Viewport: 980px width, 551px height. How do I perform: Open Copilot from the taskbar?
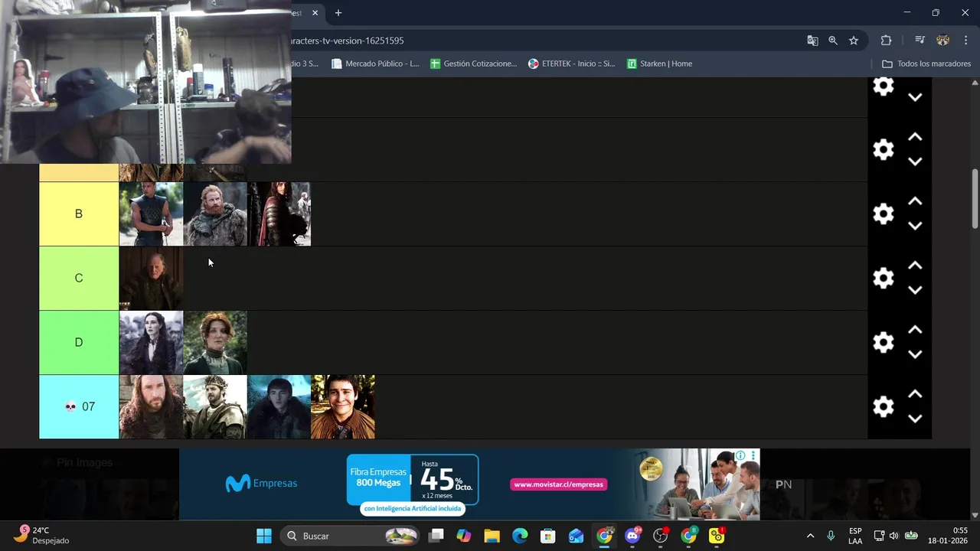pos(464,536)
